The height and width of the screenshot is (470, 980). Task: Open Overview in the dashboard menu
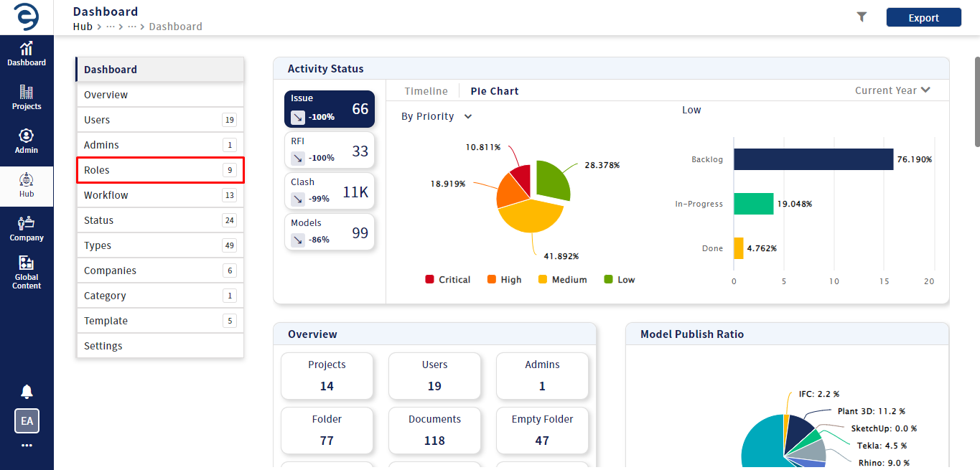coord(160,95)
